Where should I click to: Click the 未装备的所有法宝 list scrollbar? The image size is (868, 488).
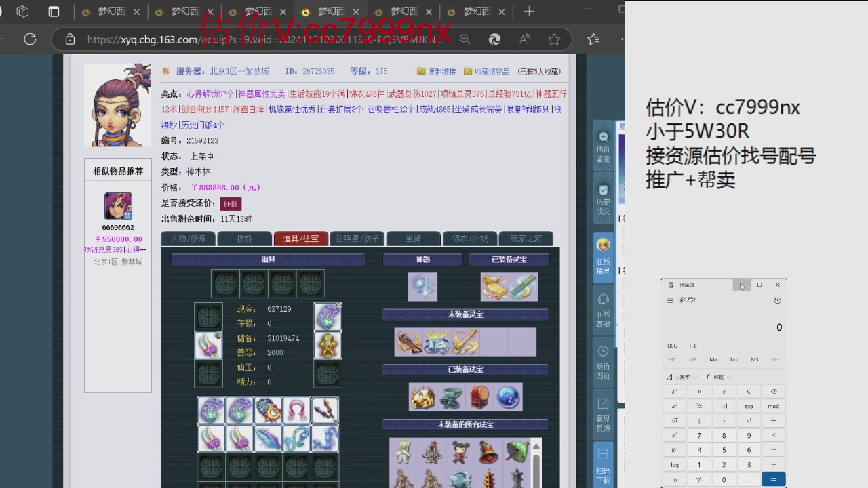pos(536,463)
